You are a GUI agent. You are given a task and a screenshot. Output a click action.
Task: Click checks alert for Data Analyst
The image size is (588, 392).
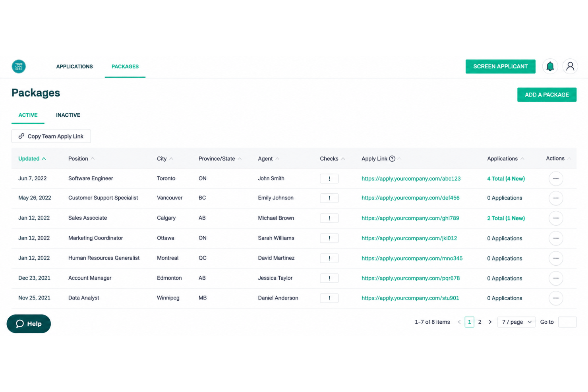(x=329, y=298)
